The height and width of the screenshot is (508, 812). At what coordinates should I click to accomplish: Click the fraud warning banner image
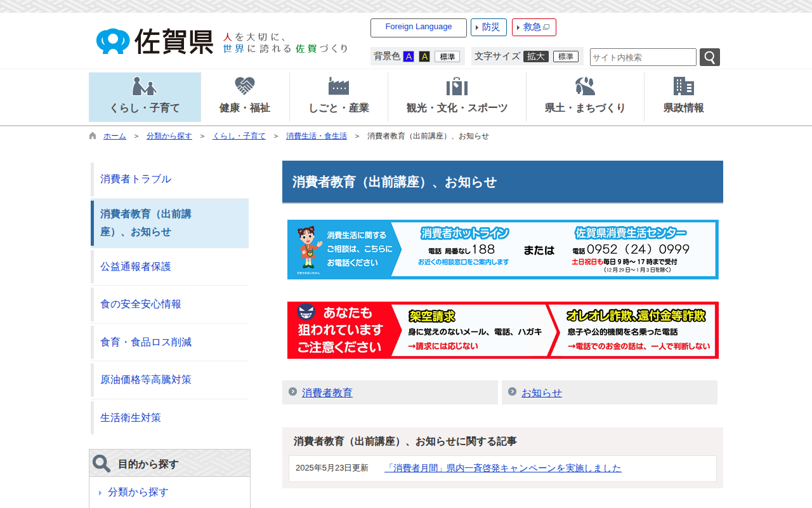pyautogui.click(x=503, y=330)
